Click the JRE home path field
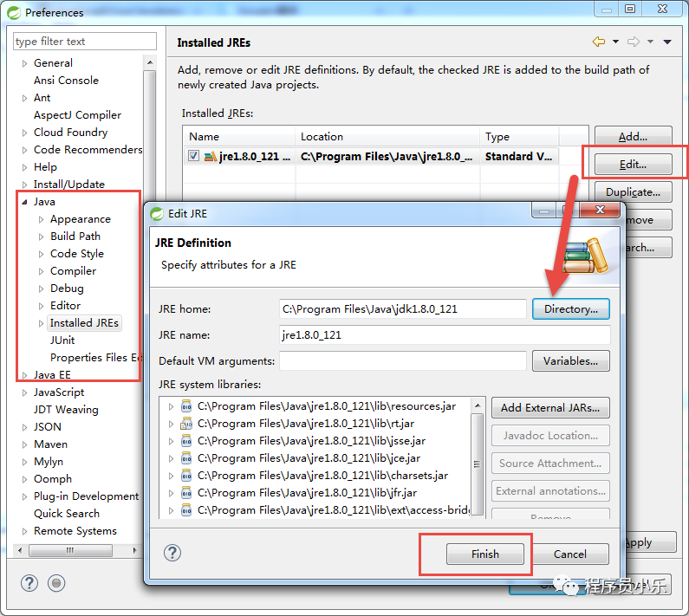 point(402,309)
